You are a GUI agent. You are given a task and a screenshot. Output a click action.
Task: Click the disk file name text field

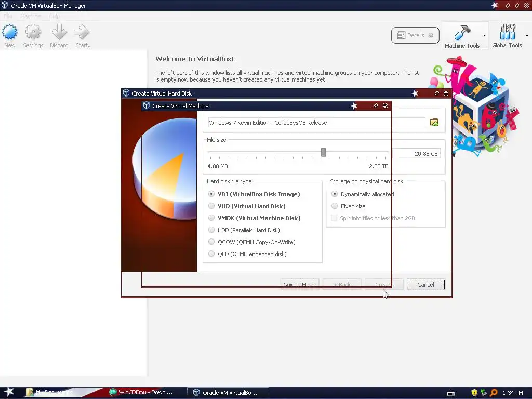(316, 123)
